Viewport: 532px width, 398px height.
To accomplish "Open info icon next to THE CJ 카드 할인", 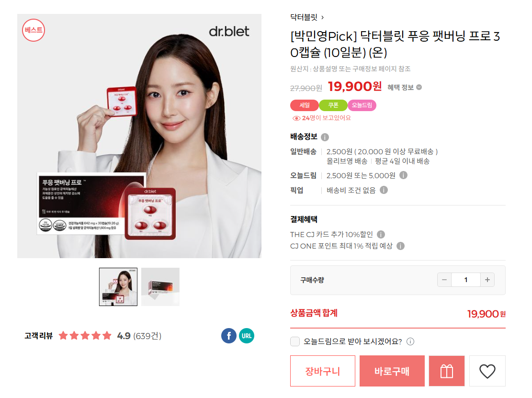I will (x=381, y=235).
